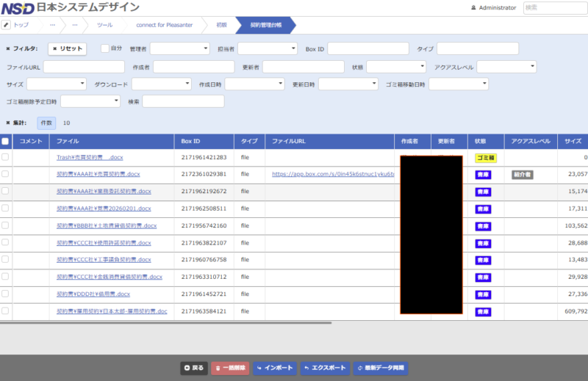Select the ツール breadcrumb item
Viewport: 588px width, 381px height.
[104, 25]
